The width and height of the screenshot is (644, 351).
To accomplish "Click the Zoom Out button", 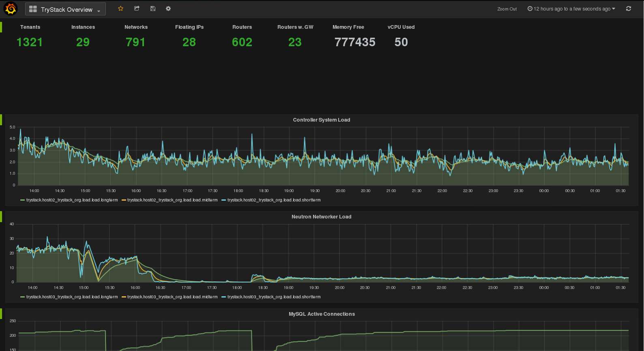I will [507, 9].
